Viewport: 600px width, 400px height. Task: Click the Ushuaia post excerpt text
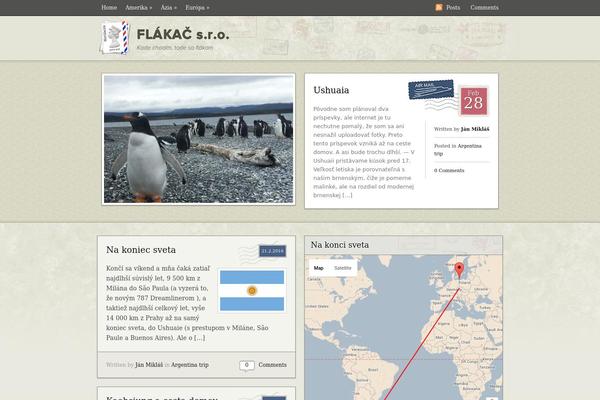pyautogui.click(x=364, y=152)
